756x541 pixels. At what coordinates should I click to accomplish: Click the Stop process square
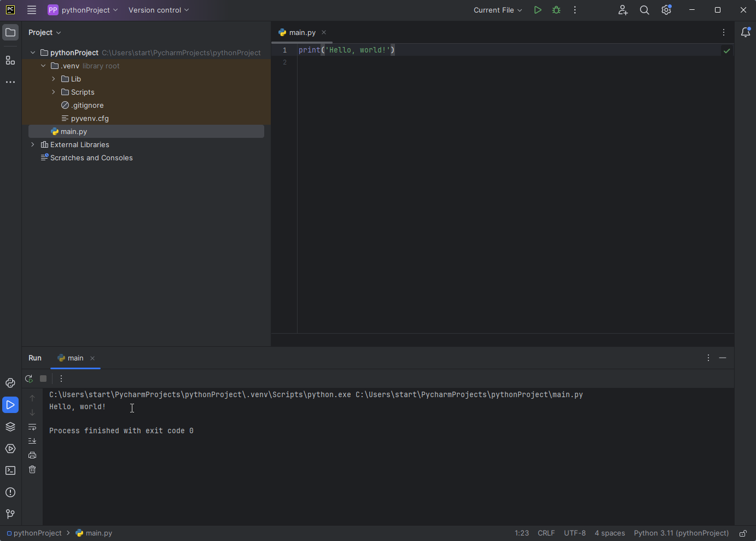pyautogui.click(x=43, y=379)
